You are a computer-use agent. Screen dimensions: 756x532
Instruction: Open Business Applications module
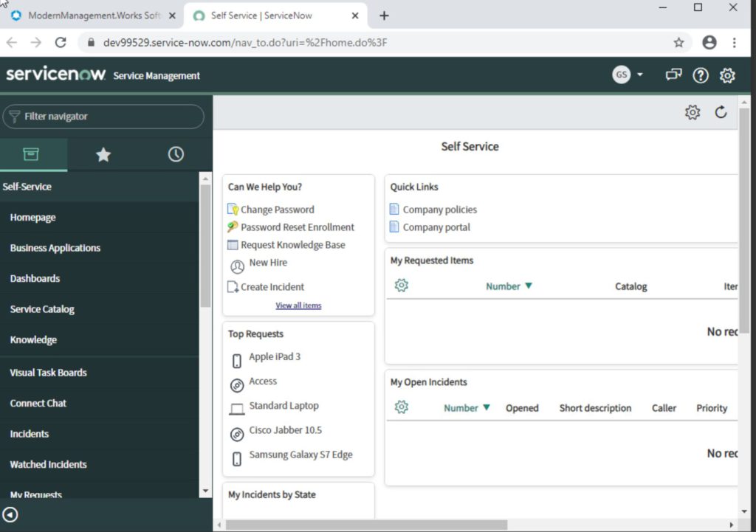(x=55, y=248)
